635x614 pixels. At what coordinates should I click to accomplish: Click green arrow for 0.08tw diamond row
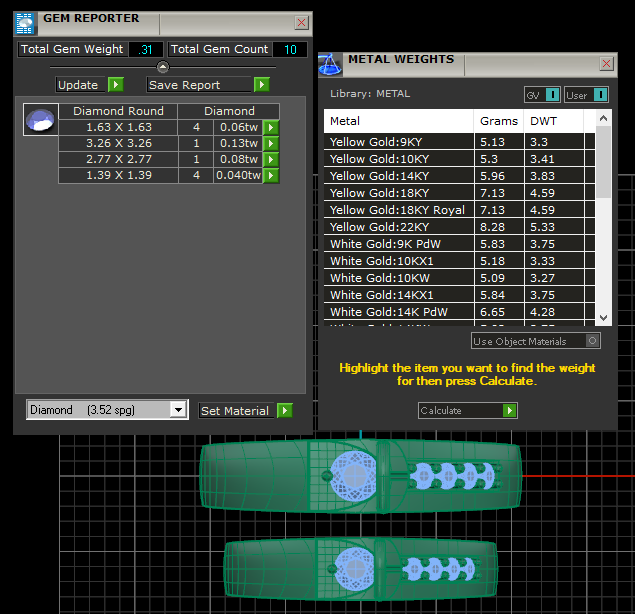click(271, 159)
